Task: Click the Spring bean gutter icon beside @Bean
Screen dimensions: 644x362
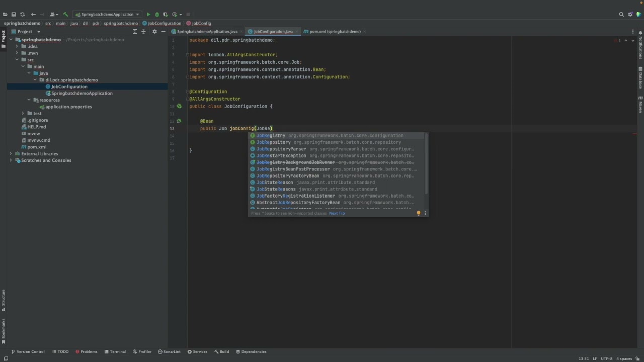Action: pos(179,121)
